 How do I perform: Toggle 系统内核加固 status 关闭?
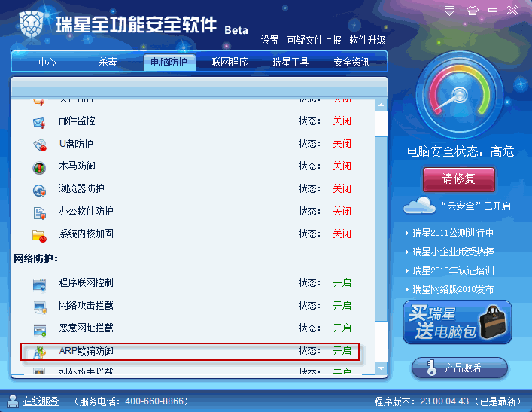click(342, 233)
